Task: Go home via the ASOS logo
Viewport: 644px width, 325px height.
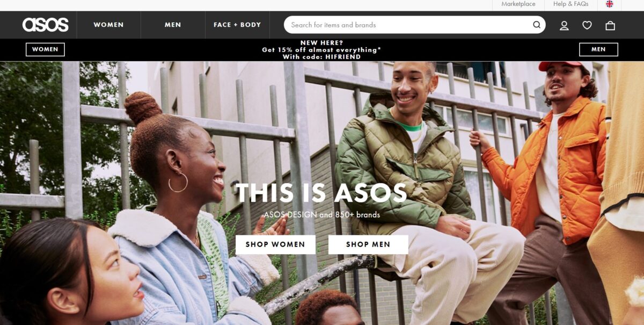Action: click(x=46, y=25)
